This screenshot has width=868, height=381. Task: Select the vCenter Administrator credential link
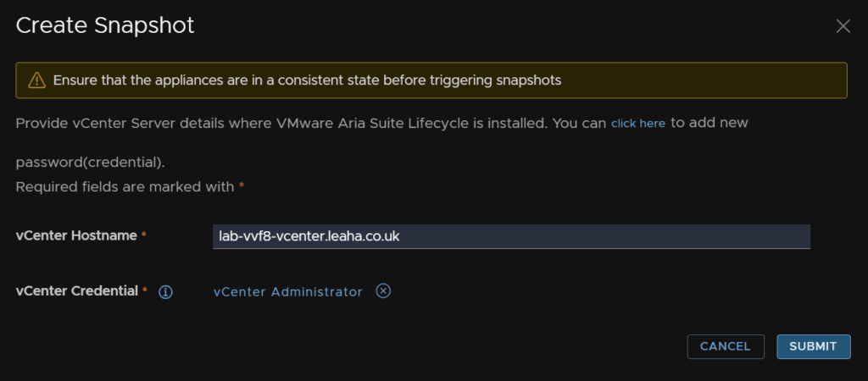point(288,292)
